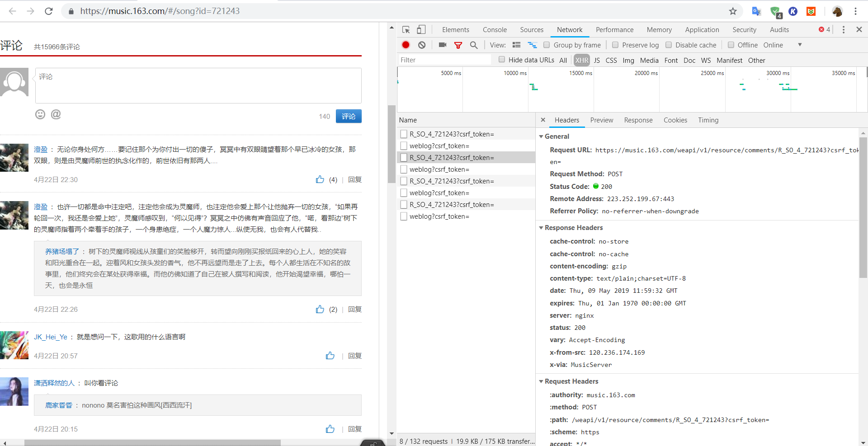
Task: Click the capture screenshots camera icon
Action: click(x=443, y=45)
